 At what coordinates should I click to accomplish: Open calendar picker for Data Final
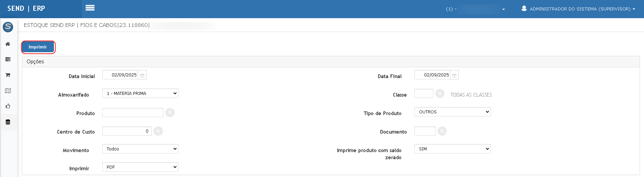pyautogui.click(x=454, y=75)
